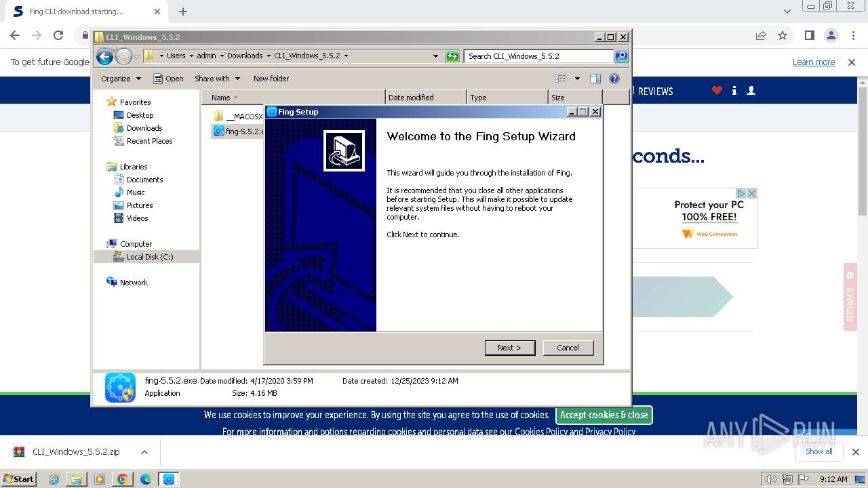Click Next in Fing Setup wizard

510,348
